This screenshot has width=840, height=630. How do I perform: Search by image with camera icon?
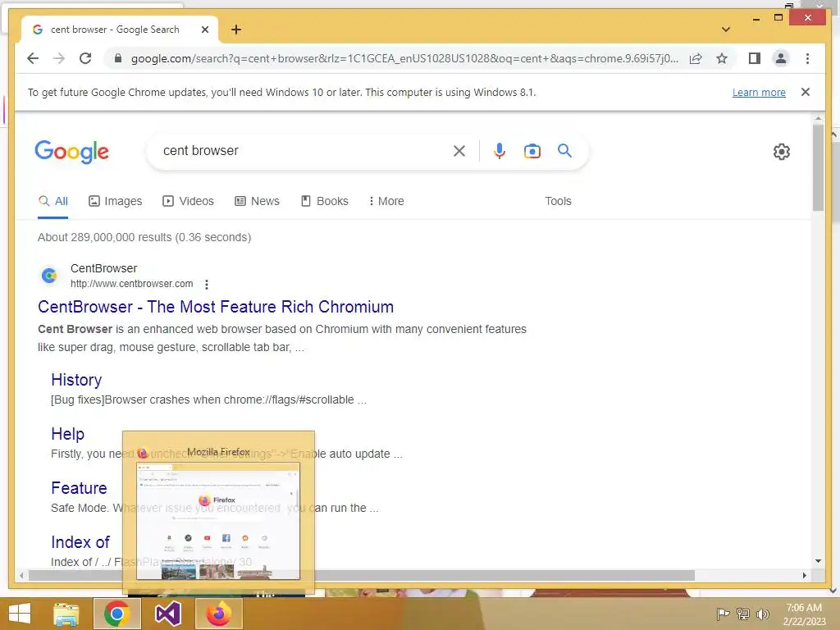pos(532,151)
